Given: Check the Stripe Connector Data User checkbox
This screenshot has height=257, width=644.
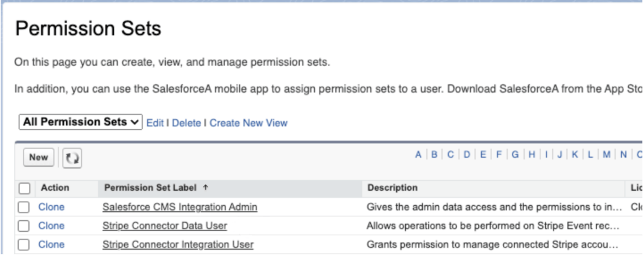Looking at the screenshot, I should coord(25,226).
